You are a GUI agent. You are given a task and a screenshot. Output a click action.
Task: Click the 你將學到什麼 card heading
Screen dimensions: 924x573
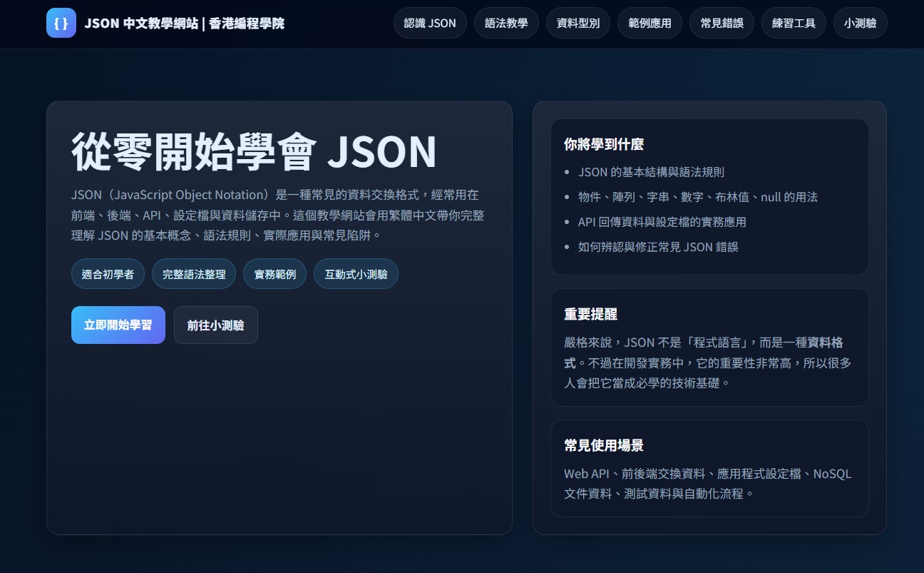[604, 144]
